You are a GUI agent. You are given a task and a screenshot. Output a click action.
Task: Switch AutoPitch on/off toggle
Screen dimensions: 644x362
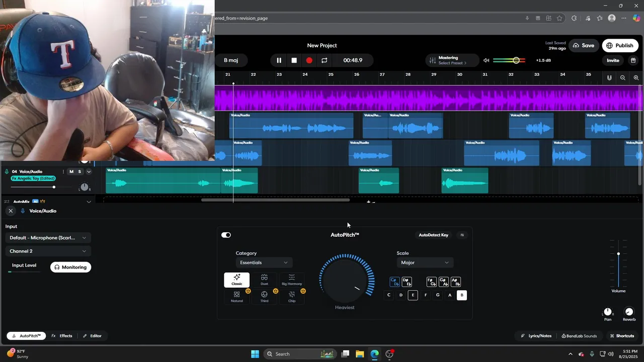coord(226,235)
